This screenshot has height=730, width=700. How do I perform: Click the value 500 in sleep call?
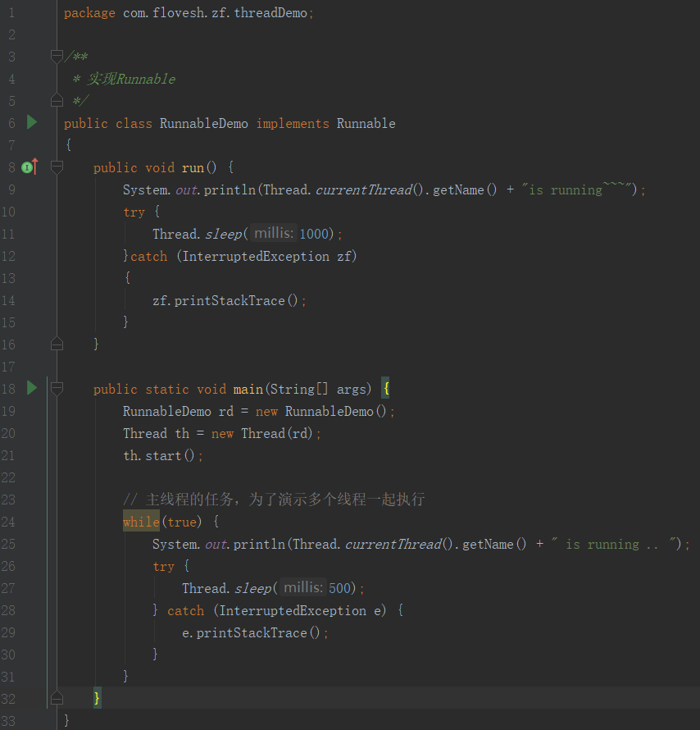point(339,588)
